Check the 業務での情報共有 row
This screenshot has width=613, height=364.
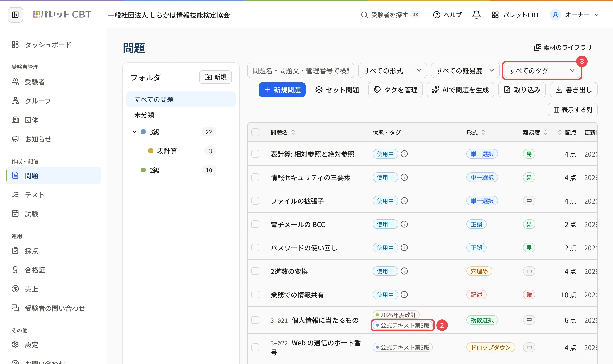click(255, 295)
